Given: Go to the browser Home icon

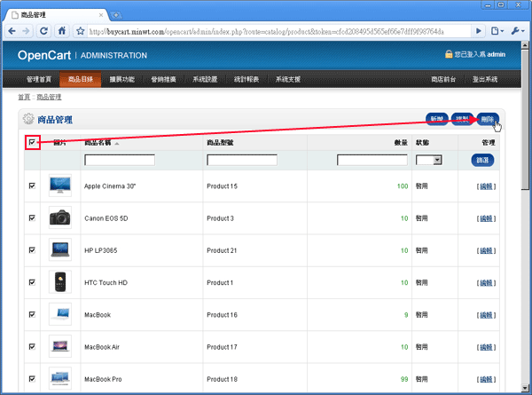Looking at the screenshot, I should pyautogui.click(x=62, y=31).
